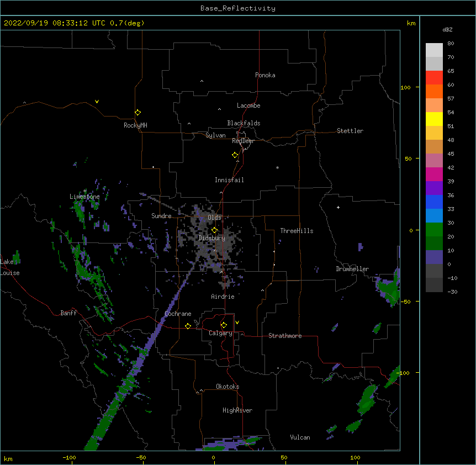Click the Vulcan town label

tap(300, 437)
